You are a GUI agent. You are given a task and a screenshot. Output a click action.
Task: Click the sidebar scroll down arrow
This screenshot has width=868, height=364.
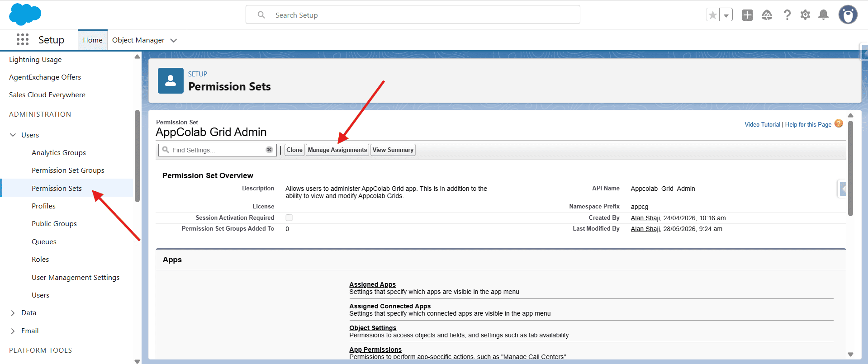point(137,361)
